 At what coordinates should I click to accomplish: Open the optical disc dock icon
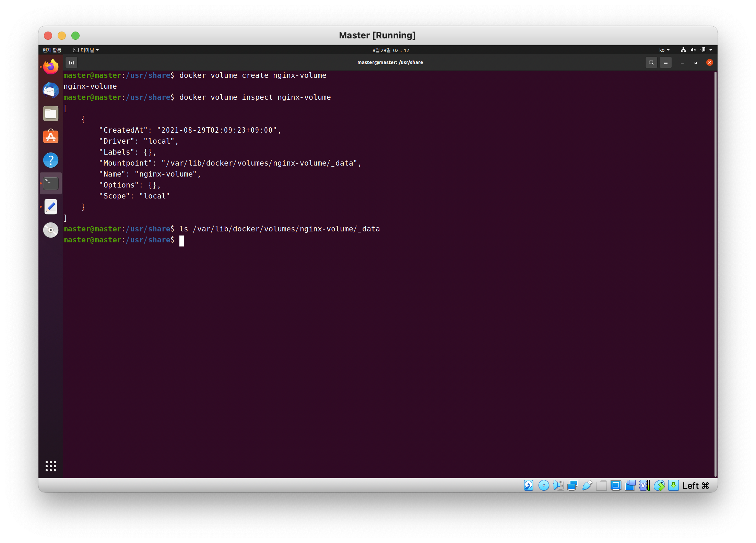[51, 230]
